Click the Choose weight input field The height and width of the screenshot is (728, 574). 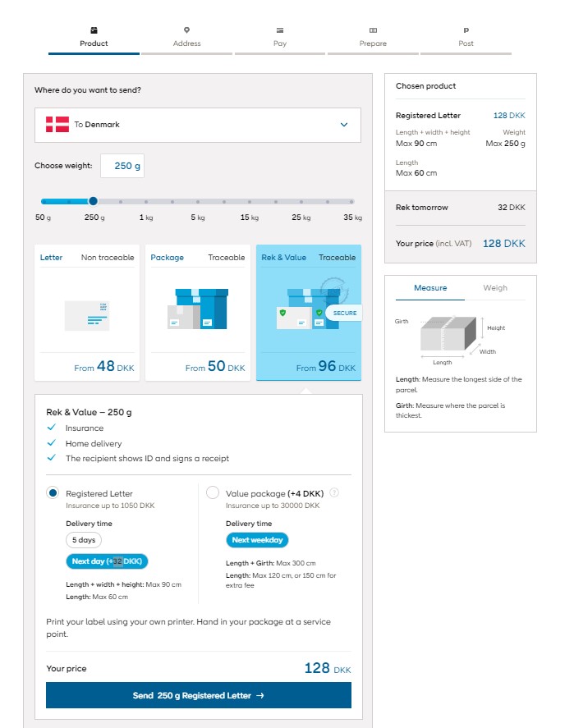[122, 166]
